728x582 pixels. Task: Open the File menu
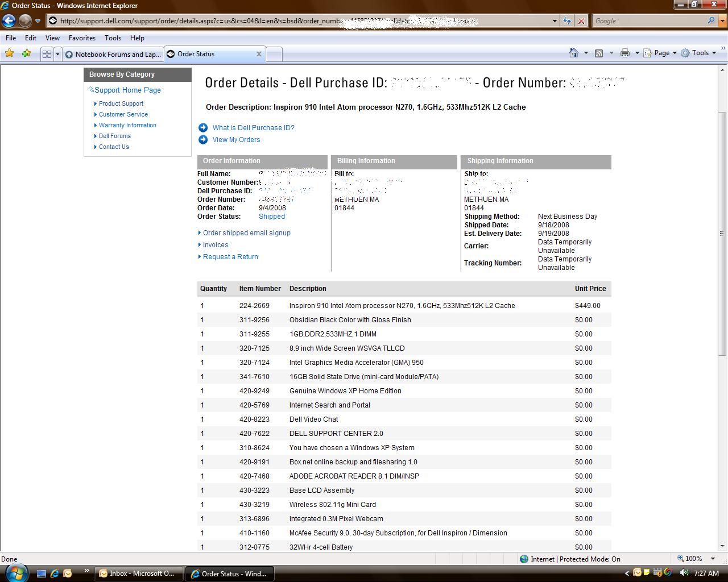(11, 38)
